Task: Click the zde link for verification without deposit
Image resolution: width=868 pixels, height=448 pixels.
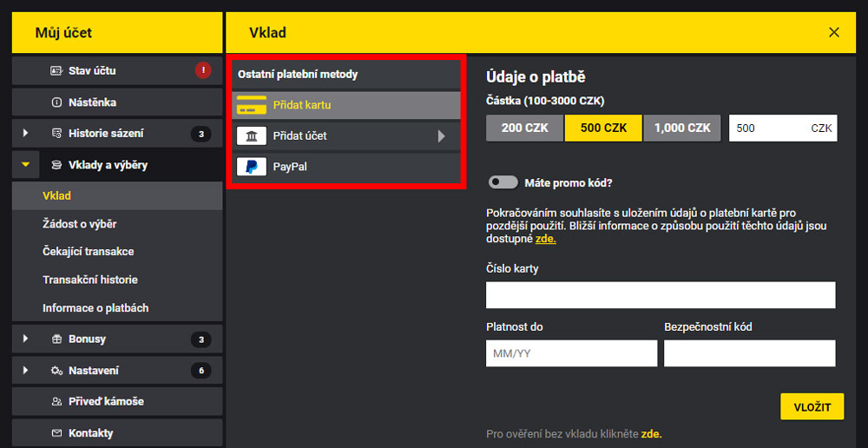Action: click(x=651, y=434)
